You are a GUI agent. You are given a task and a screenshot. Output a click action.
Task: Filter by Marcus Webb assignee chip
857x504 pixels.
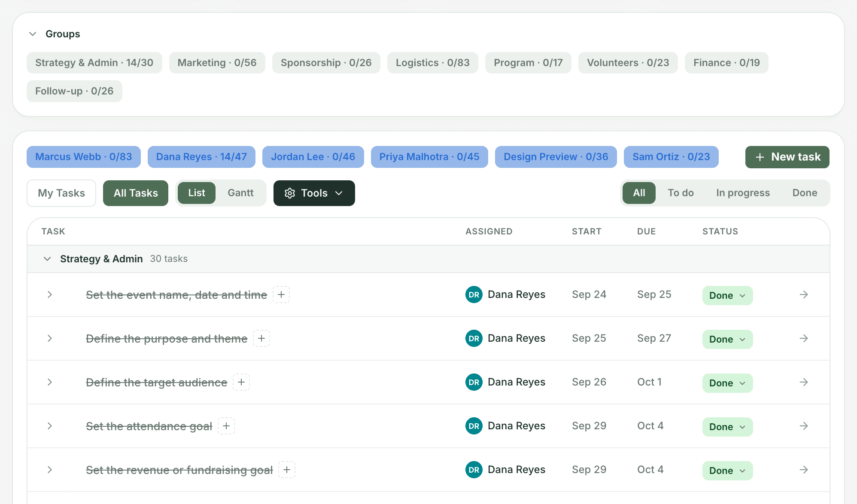click(x=84, y=157)
